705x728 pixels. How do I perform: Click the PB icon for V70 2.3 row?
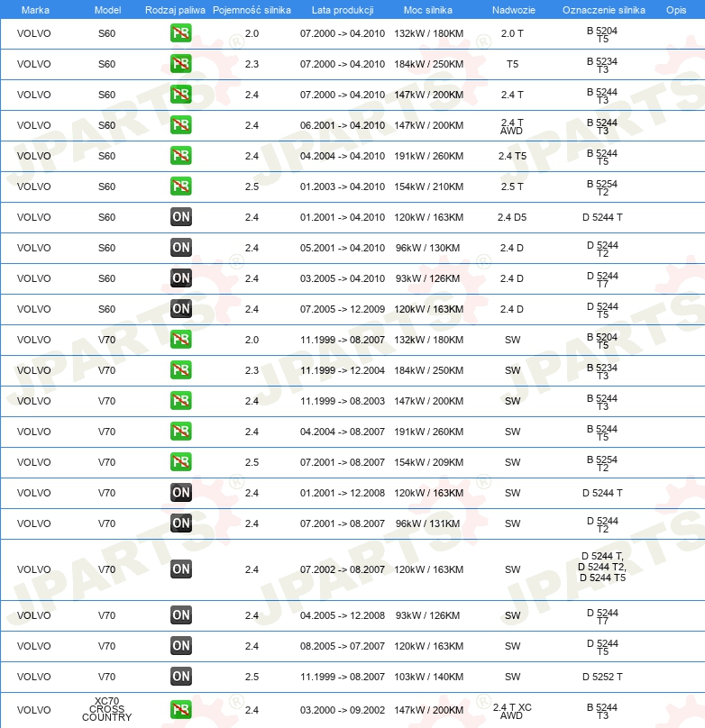(x=180, y=370)
